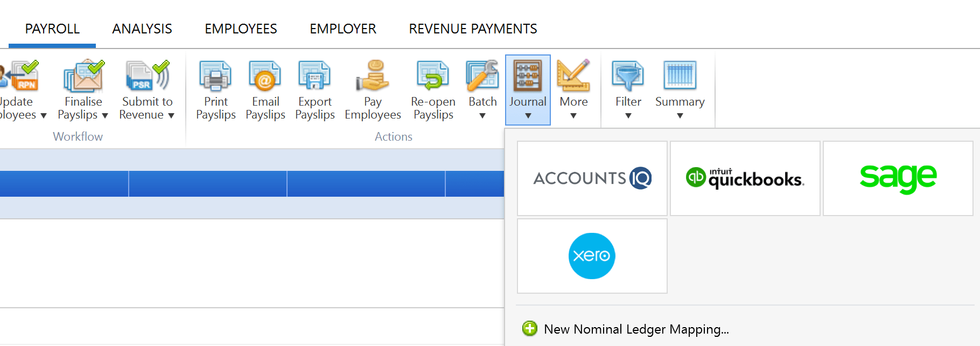Switch to the EMPLOYER tab

[343, 29]
